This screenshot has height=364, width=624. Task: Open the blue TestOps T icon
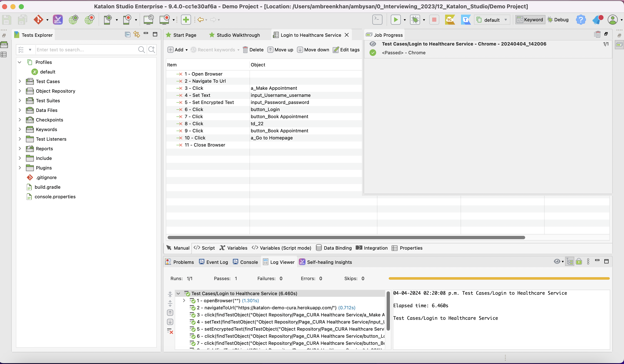466,20
